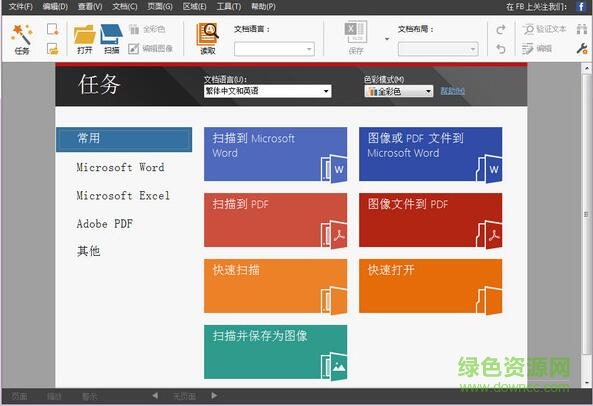
Task: Open the Facebook icon in the title bar
Action: (x=581, y=6)
